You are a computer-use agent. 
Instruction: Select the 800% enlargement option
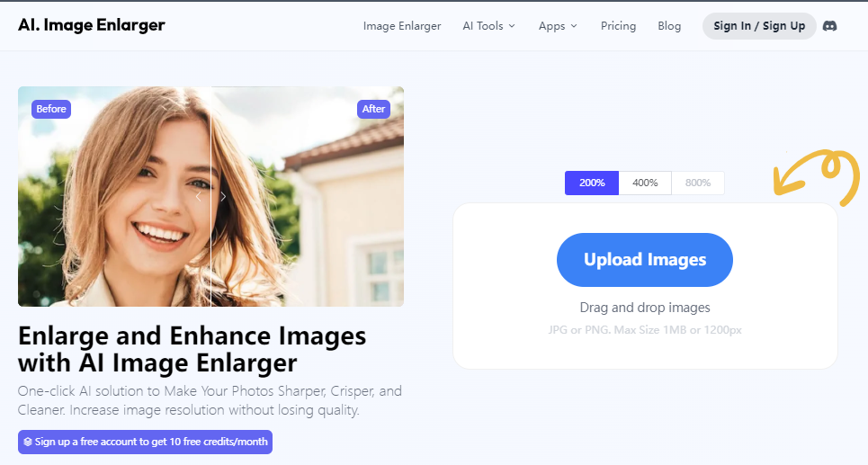pos(697,183)
